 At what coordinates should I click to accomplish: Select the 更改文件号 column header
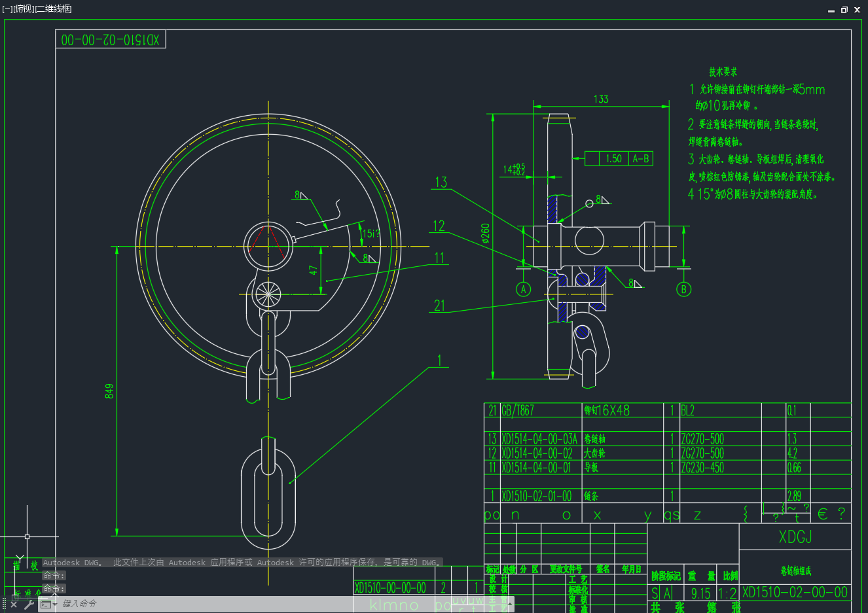(566, 569)
